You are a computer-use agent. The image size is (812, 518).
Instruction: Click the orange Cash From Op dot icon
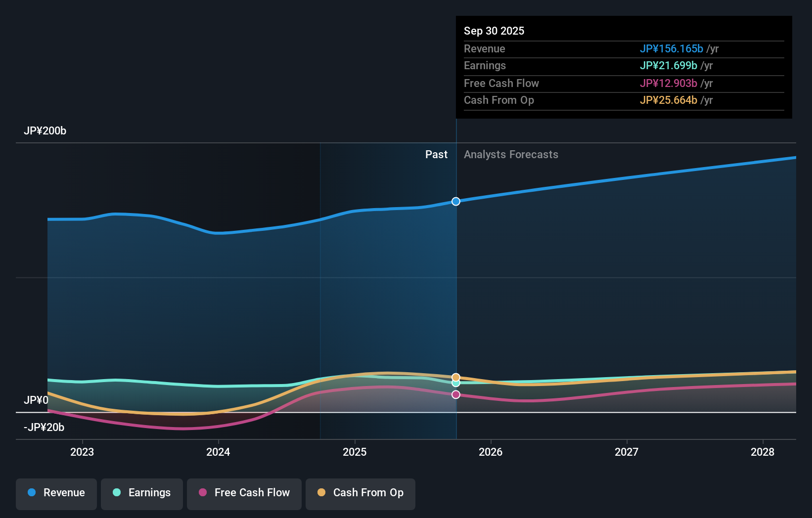321,493
